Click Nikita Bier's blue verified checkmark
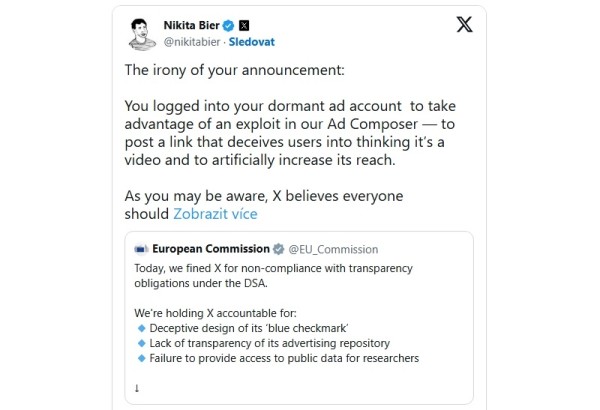This screenshot has height=410, width=600. (x=228, y=26)
